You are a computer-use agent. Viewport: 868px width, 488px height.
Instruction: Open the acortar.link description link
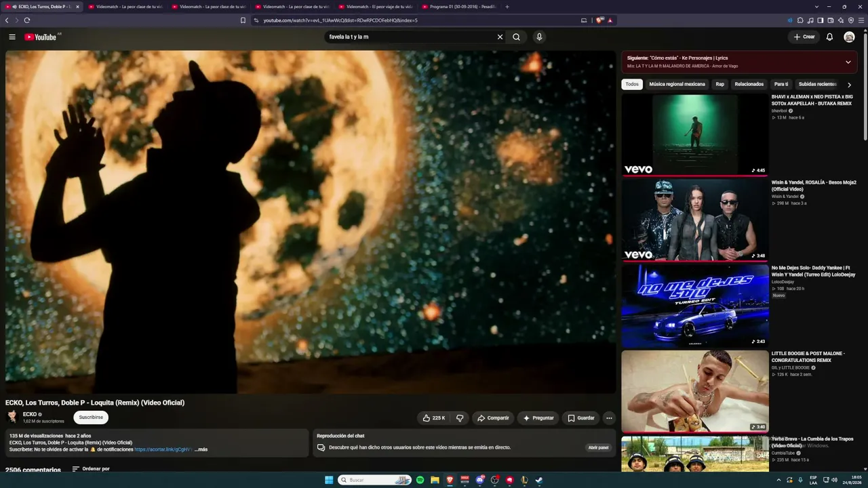tap(163, 449)
